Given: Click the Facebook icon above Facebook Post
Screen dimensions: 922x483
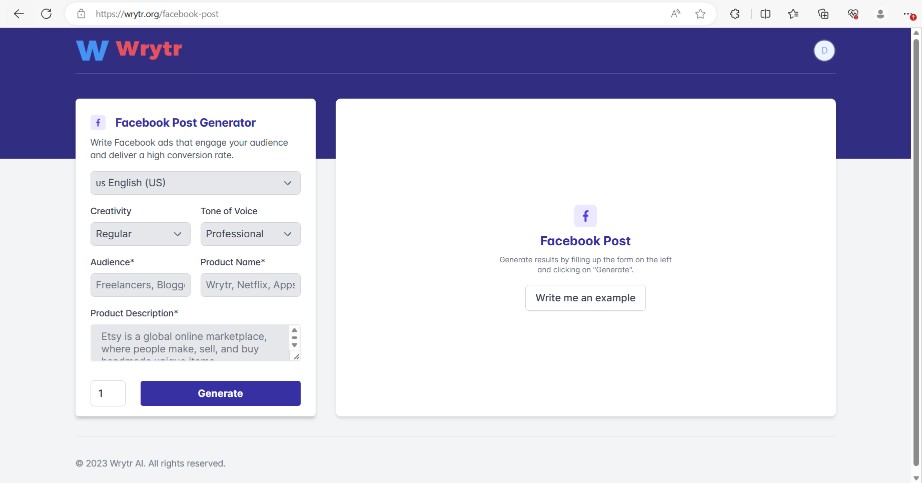Looking at the screenshot, I should (585, 216).
